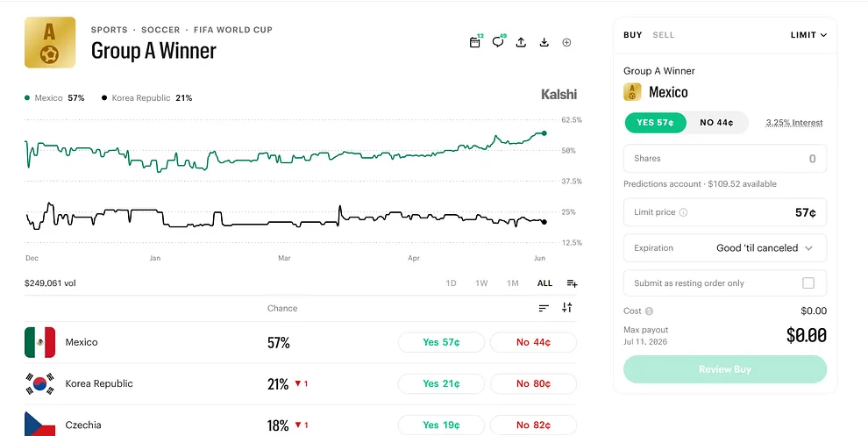Click the circled plus icon near title
Screen dimensions: 868x436
(x=567, y=43)
